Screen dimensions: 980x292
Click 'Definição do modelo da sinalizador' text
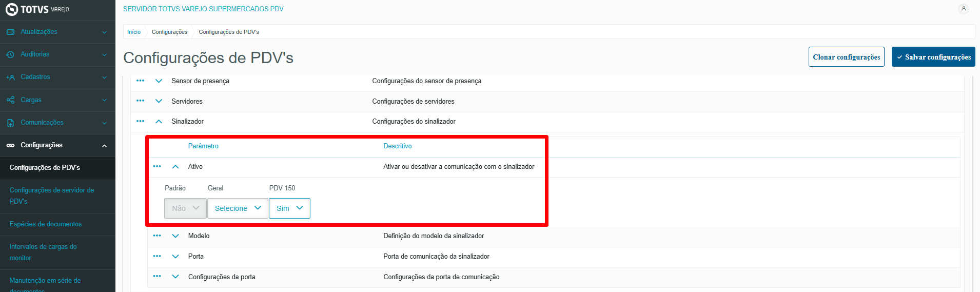(434, 236)
